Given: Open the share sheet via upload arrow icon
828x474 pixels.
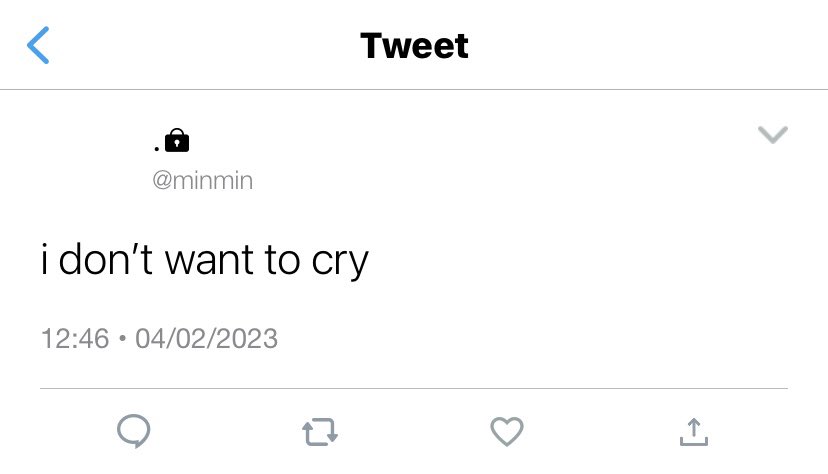Looking at the screenshot, I should coord(694,432).
